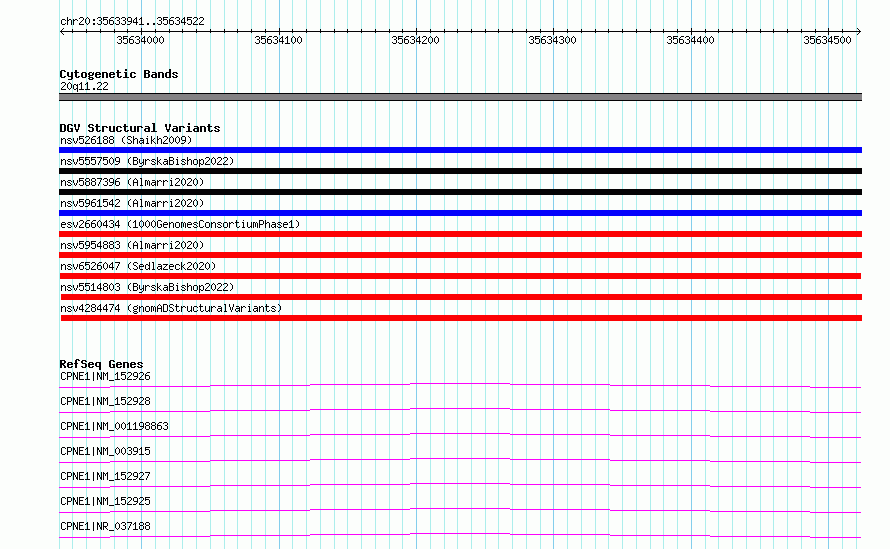Click the red bar under nsv4284474
Viewport: 890px width, 549px height.
pos(461,318)
